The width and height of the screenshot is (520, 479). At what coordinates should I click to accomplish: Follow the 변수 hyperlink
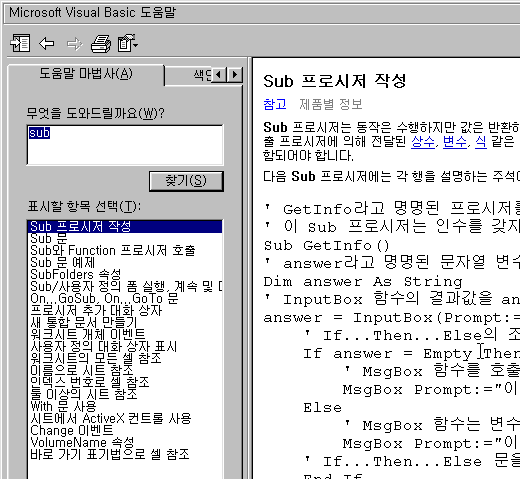(x=455, y=142)
